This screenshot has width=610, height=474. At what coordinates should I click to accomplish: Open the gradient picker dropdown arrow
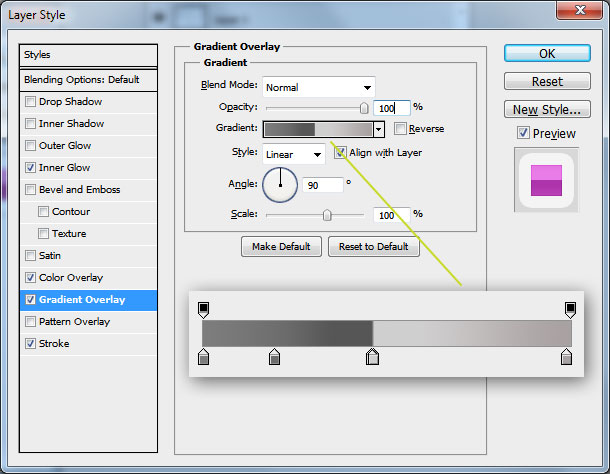point(379,130)
